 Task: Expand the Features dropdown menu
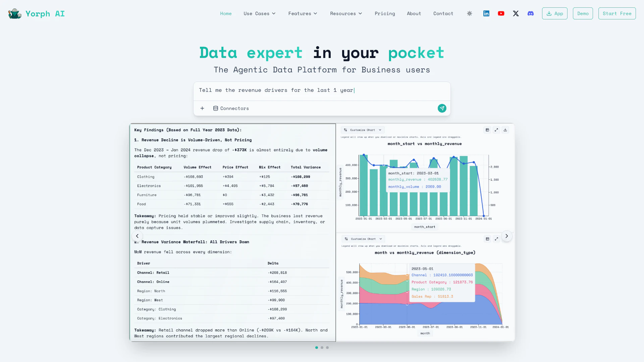pyautogui.click(x=303, y=13)
